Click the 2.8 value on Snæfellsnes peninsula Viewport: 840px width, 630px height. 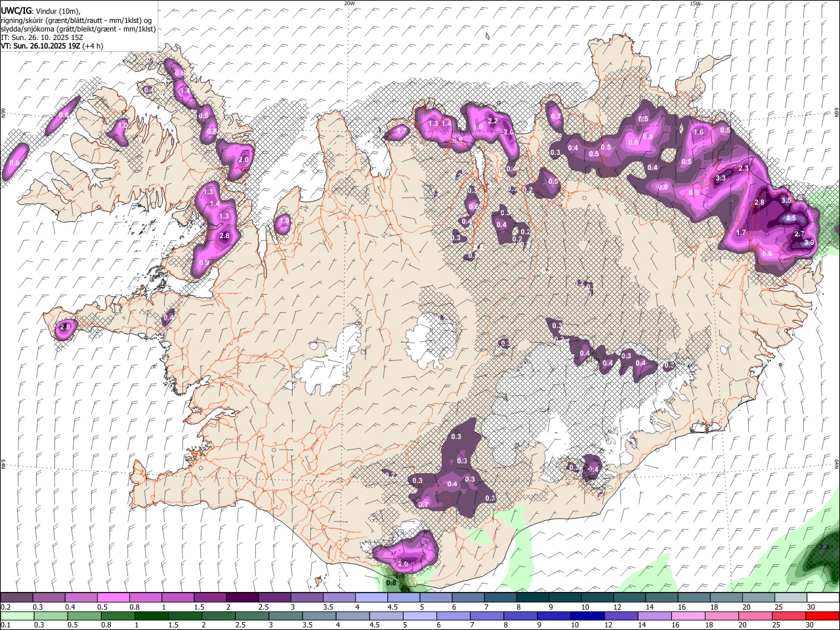coord(64,327)
